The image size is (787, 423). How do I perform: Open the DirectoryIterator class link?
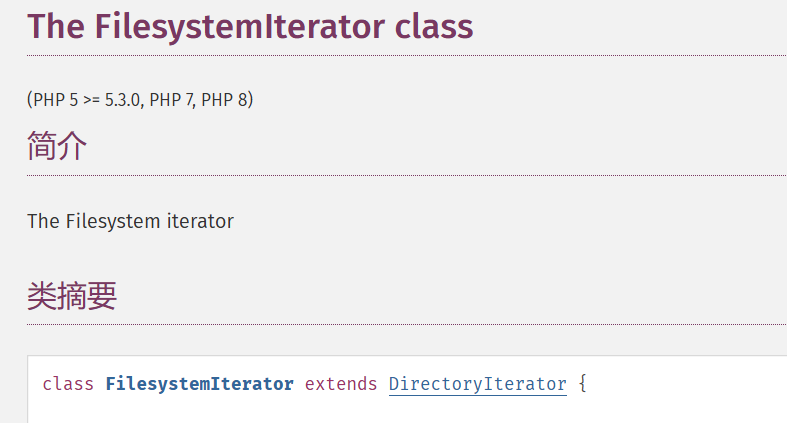[x=477, y=384]
